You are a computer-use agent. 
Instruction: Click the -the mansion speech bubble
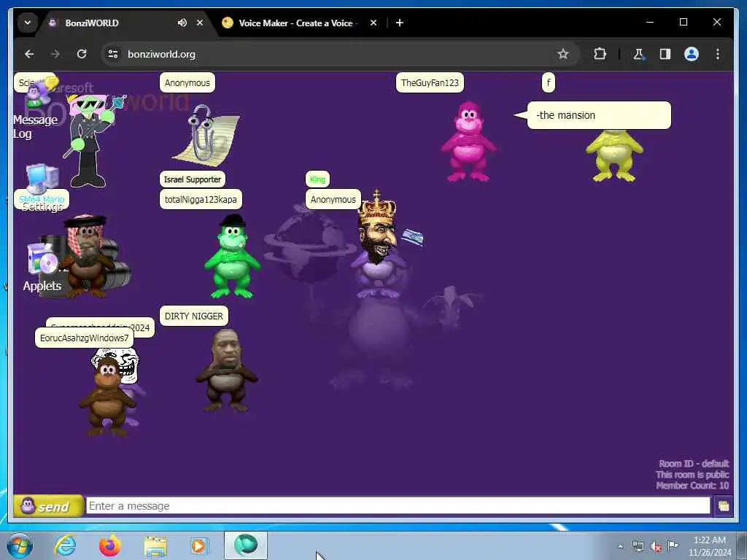tap(598, 115)
